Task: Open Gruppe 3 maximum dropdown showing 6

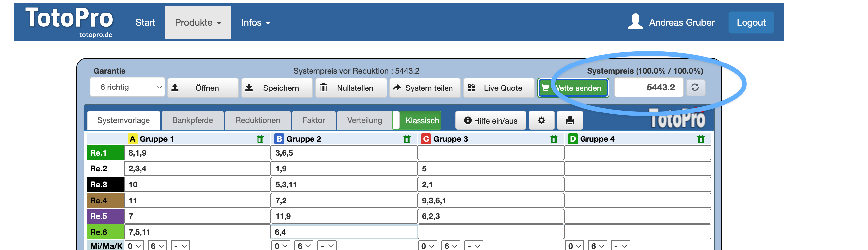Action: [451, 246]
